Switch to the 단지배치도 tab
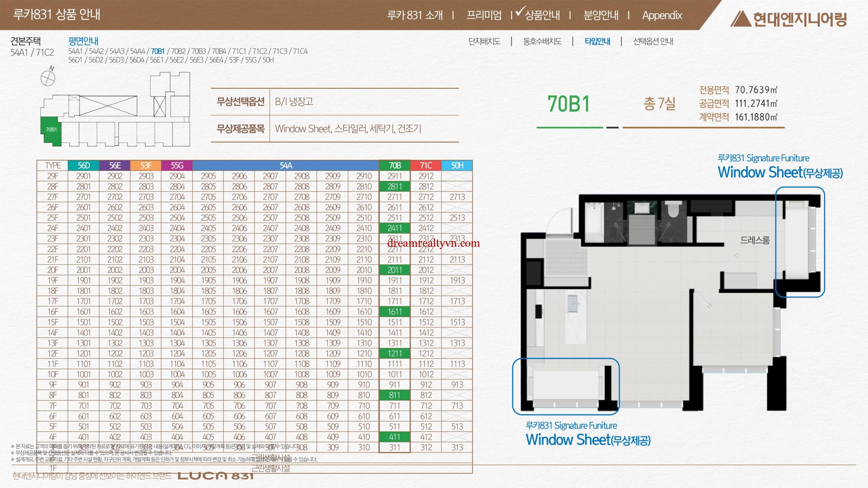The height and width of the screenshot is (488, 868). (484, 42)
